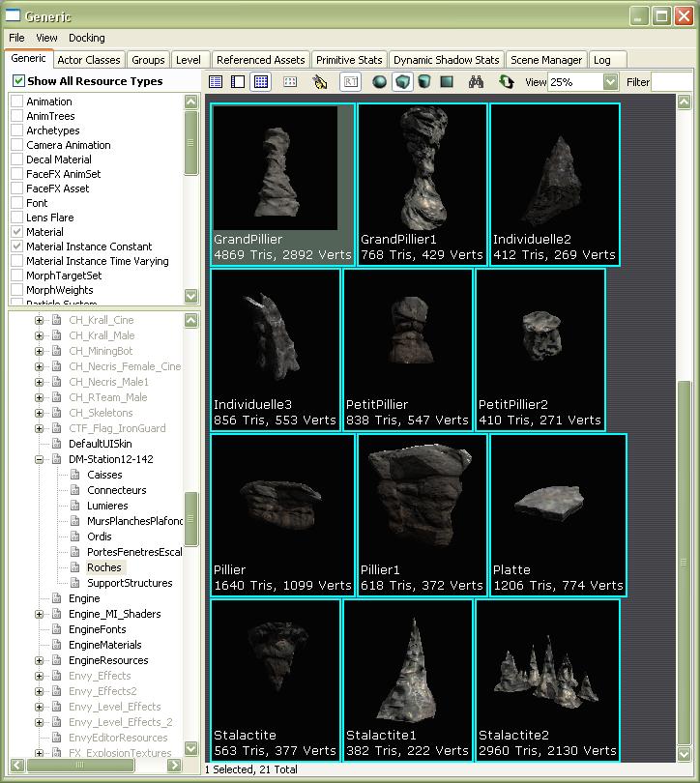
Task: Expand the Engine_MI_Shaders package node
Action: click(x=40, y=614)
